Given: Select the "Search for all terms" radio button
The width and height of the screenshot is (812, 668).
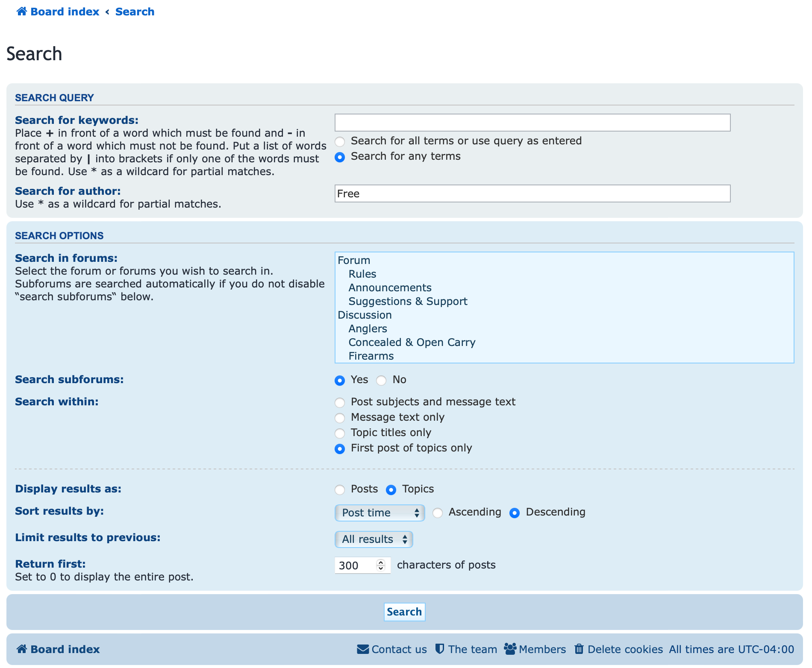Looking at the screenshot, I should tap(340, 141).
